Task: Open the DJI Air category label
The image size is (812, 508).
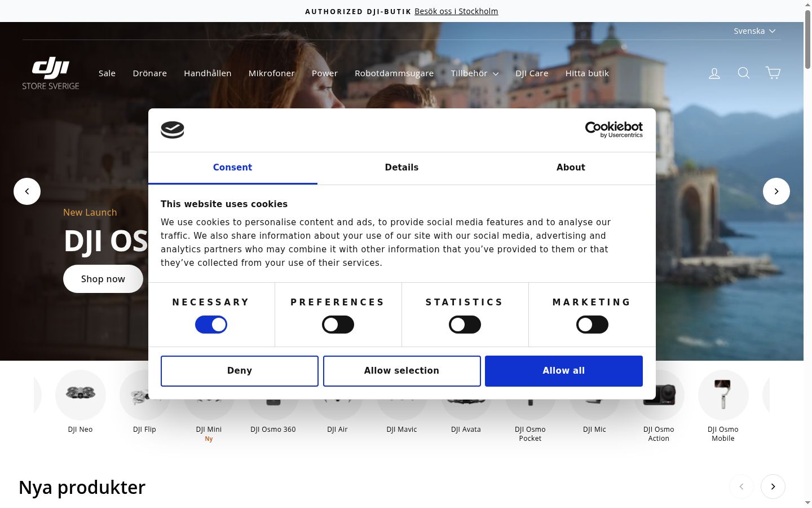Action: point(338,430)
